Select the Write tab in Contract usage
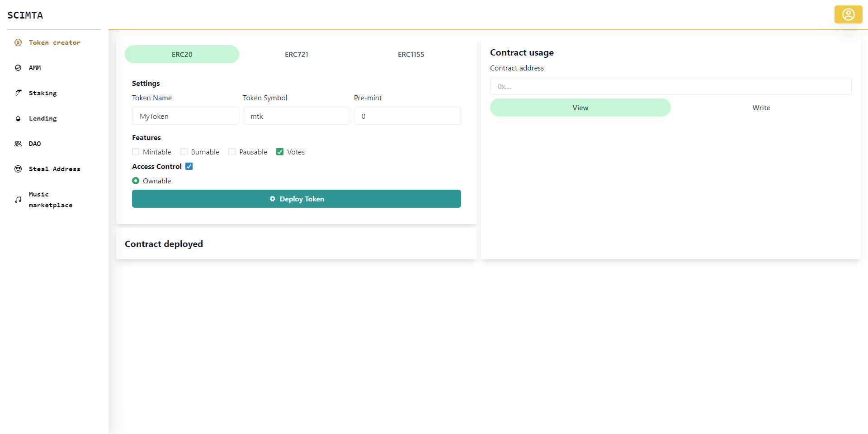Image resolution: width=868 pixels, height=434 pixels. click(x=761, y=107)
